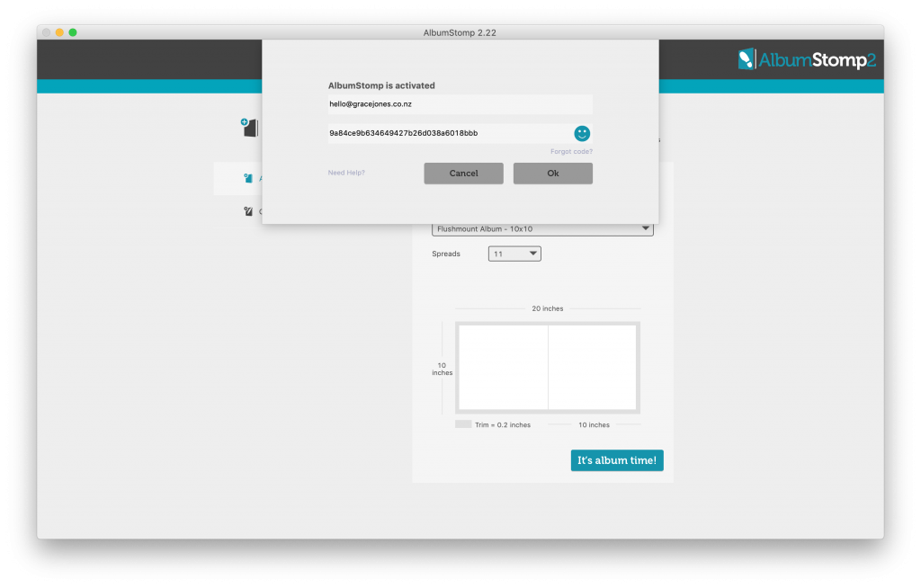Click the right page of the spread preview
This screenshot has width=921, height=588.
pyautogui.click(x=592, y=367)
